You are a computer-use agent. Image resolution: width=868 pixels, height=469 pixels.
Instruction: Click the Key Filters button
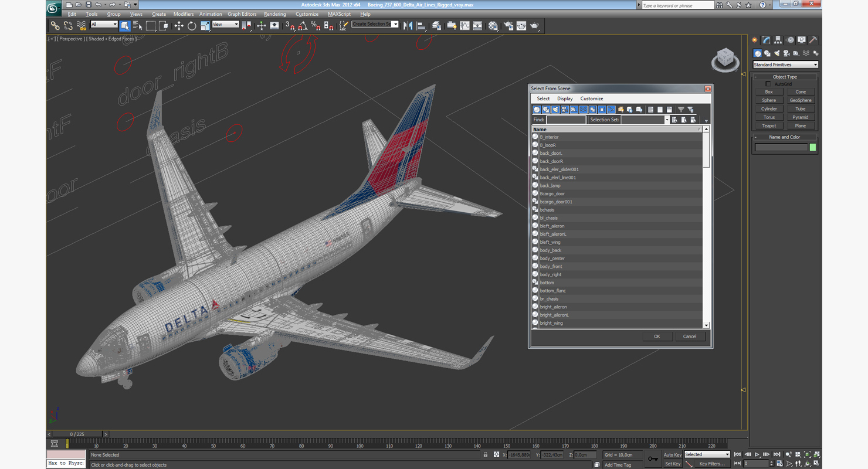pyautogui.click(x=711, y=464)
